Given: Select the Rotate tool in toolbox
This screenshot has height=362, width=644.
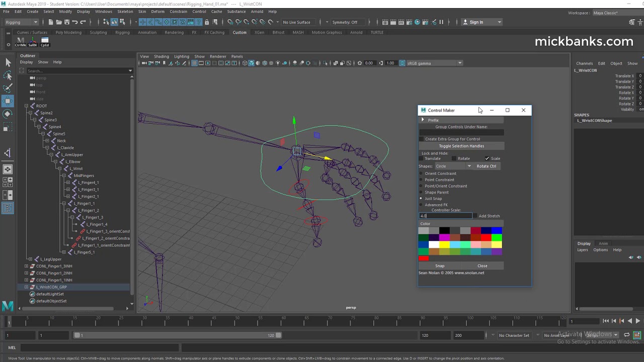Looking at the screenshot, I should click(8, 114).
